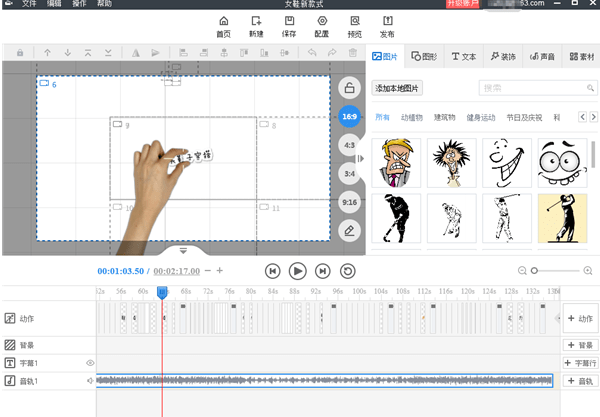Screen dimensions: 600x417
Task: Click the + 动作 add action button
Action: point(580,318)
